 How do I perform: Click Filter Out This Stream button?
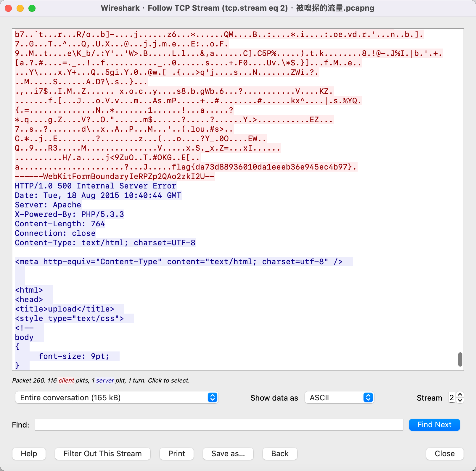coord(103,454)
